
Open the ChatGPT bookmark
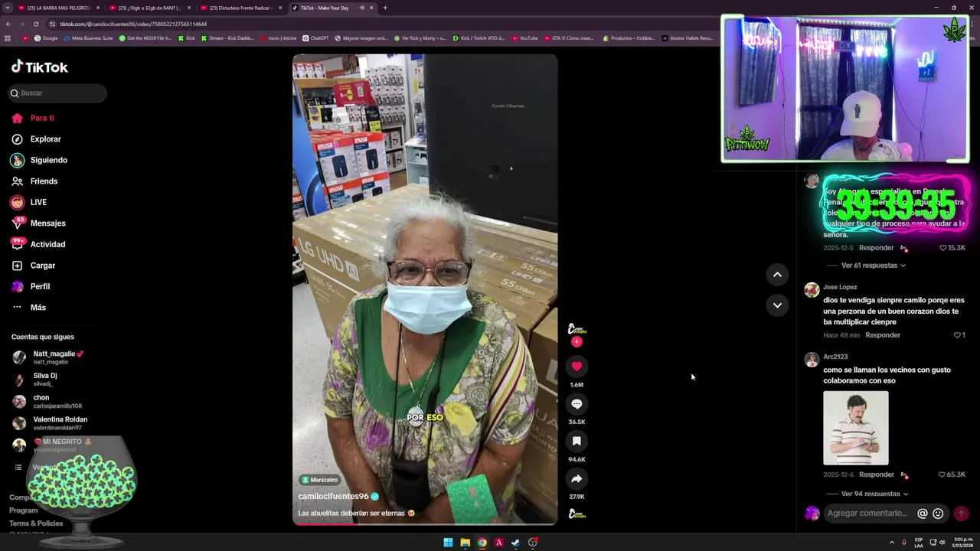click(x=315, y=37)
